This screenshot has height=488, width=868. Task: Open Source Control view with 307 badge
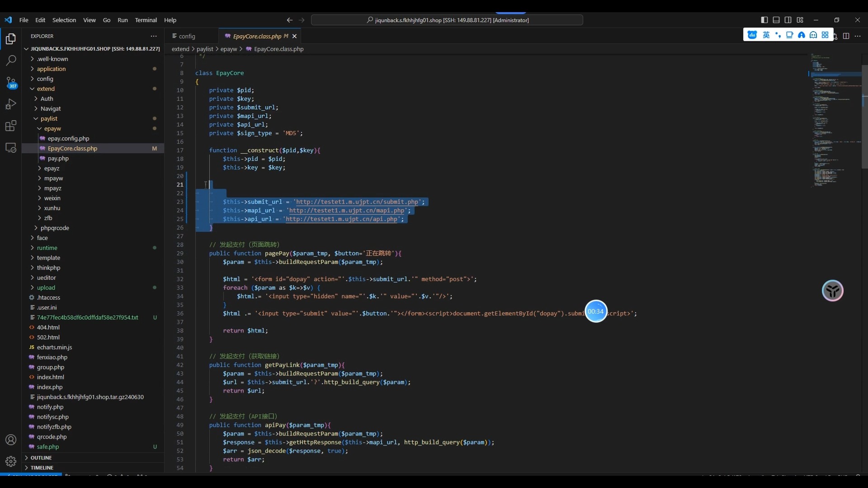tap(11, 83)
